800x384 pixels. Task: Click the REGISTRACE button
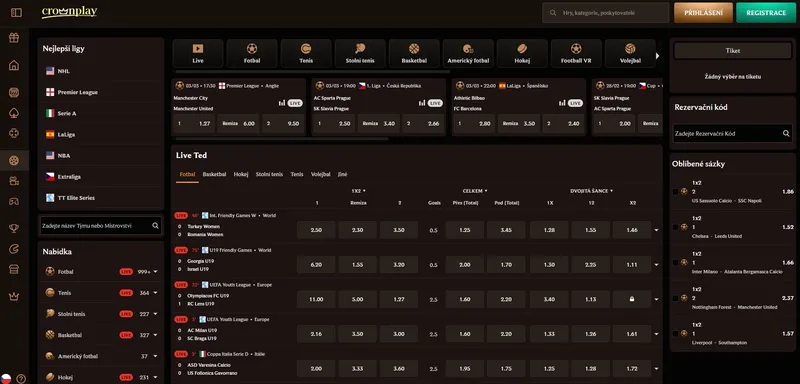click(x=766, y=13)
